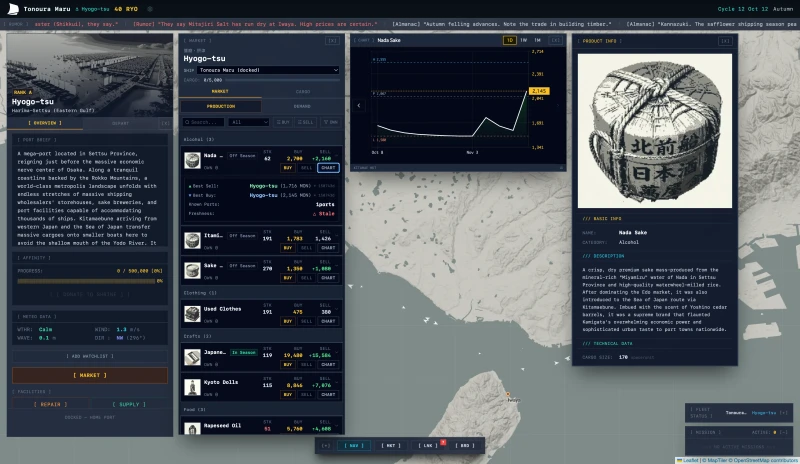800x464 pixels.
Task: Go to previous chart with left arrow
Action: pyautogui.click(x=359, y=106)
